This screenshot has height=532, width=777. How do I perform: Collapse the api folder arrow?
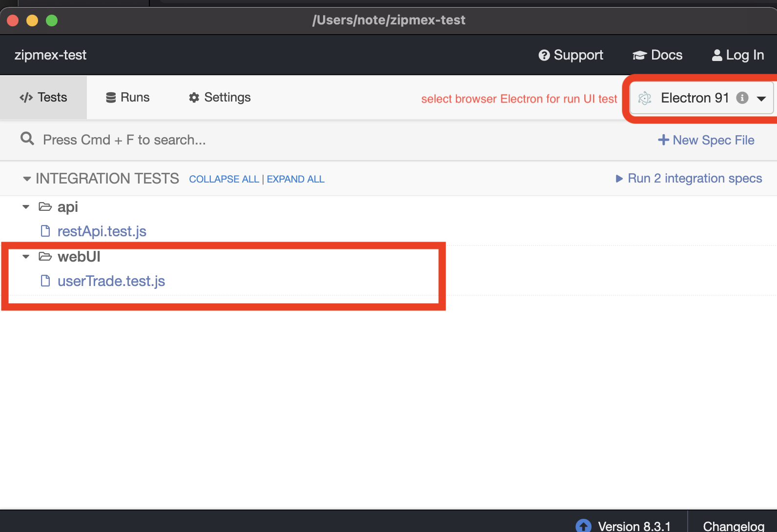[x=26, y=207]
